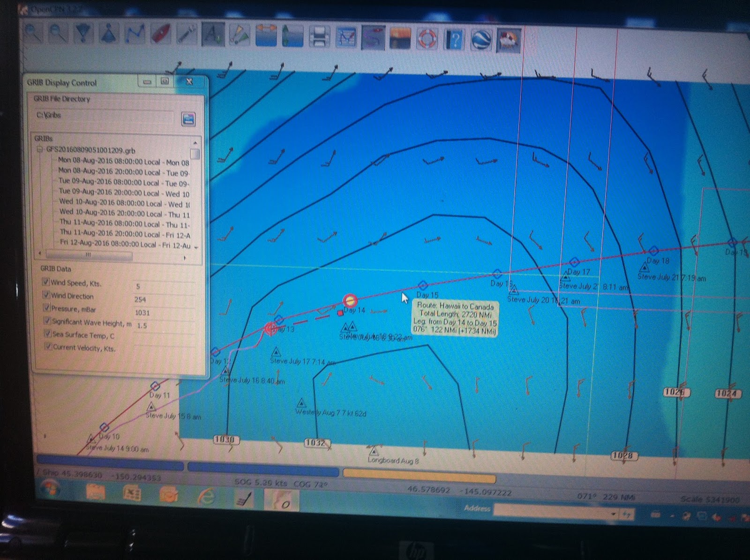Toggle the Pressure, mBar checkbox

[46, 307]
